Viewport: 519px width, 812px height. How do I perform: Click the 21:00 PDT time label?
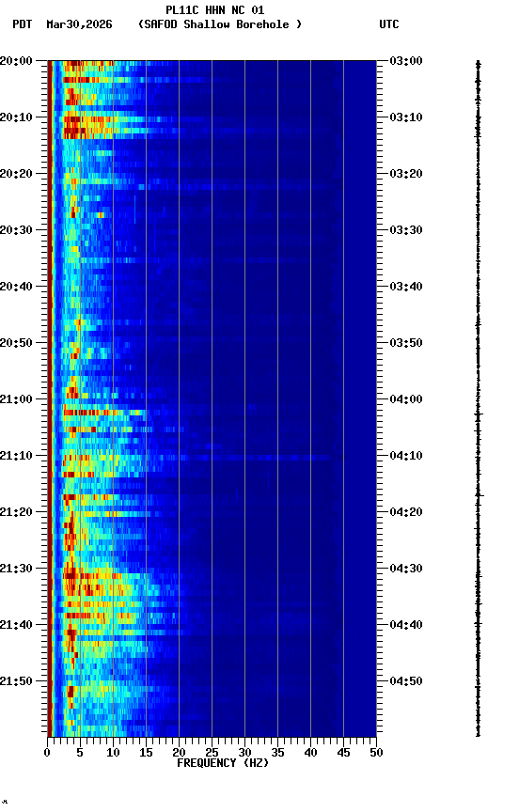point(16,399)
